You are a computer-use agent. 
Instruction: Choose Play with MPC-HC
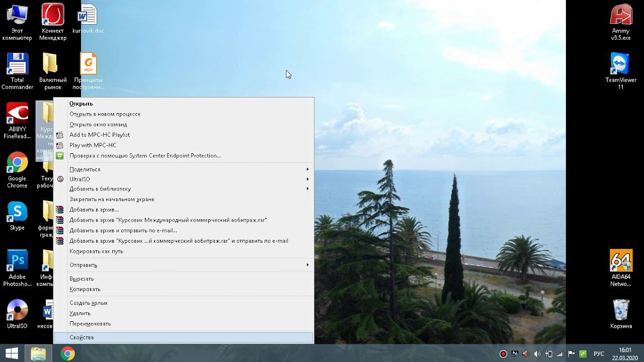pyautogui.click(x=184, y=145)
